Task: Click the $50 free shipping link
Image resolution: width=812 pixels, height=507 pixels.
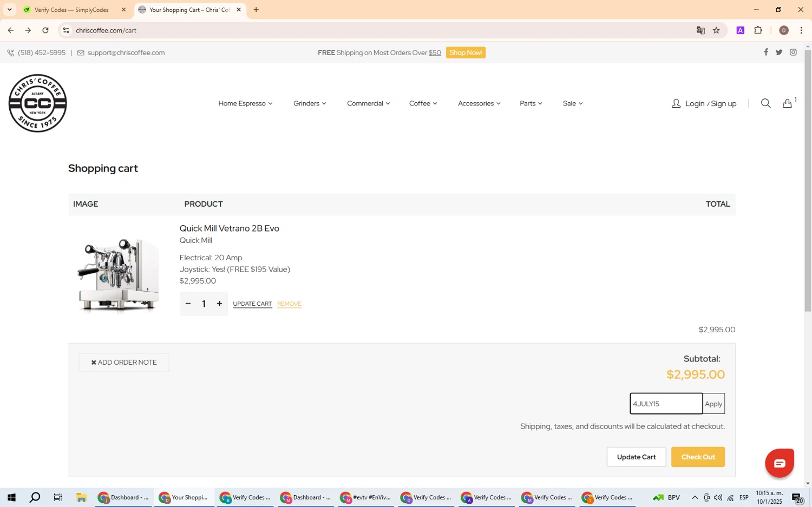Action: pos(435,52)
